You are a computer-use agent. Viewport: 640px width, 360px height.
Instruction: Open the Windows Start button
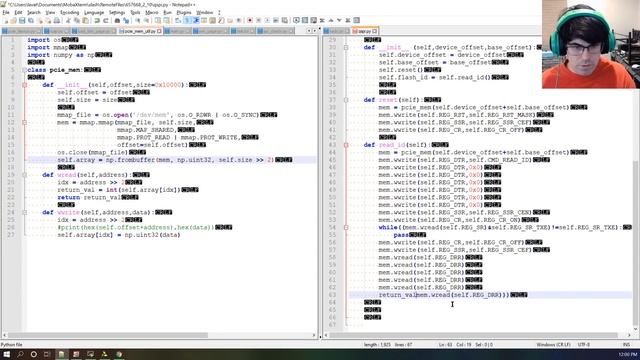coord(6,354)
